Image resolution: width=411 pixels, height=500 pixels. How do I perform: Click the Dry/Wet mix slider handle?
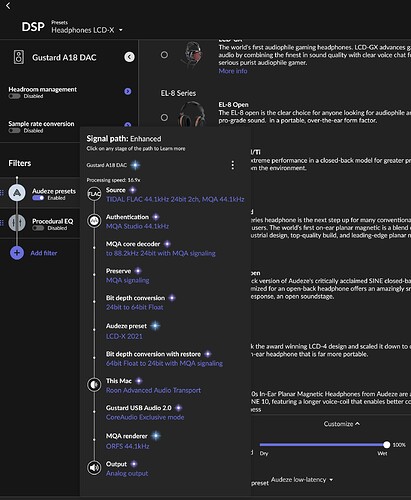386,445
